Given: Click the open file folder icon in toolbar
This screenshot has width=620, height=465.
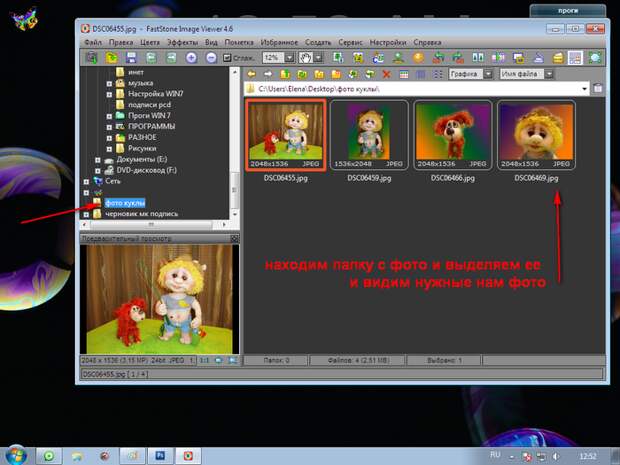Looking at the screenshot, I should (x=112, y=58).
